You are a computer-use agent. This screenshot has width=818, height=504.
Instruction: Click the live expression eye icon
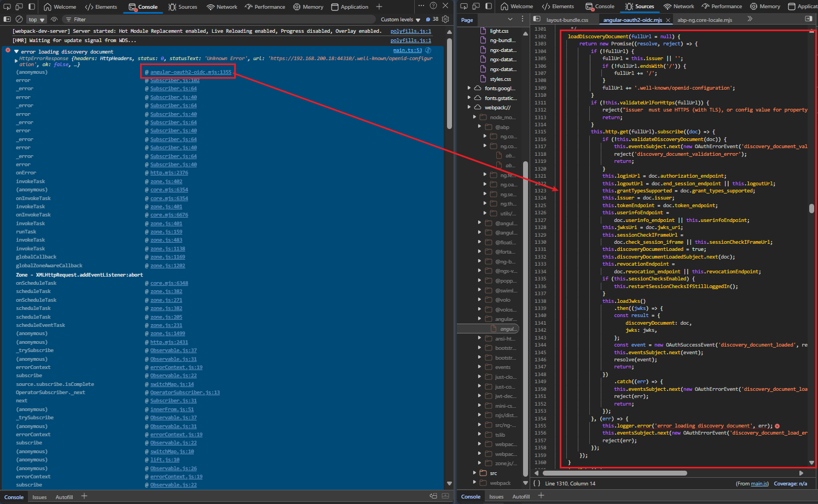click(54, 19)
